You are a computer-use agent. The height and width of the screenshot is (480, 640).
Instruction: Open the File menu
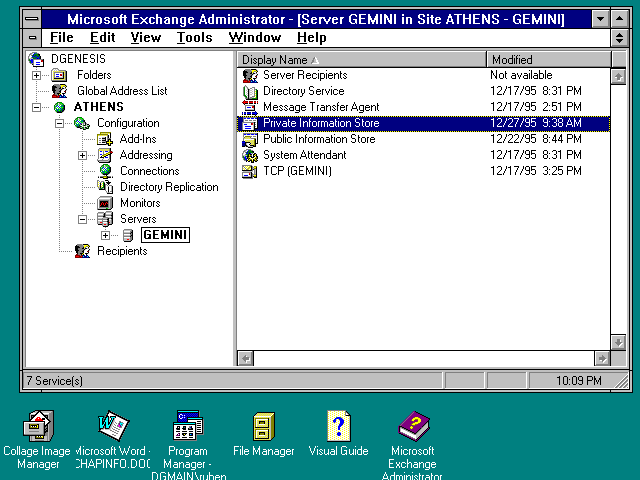click(62, 38)
